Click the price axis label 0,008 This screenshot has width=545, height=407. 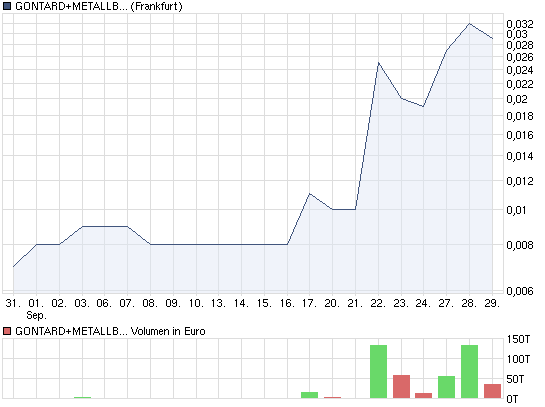click(520, 245)
